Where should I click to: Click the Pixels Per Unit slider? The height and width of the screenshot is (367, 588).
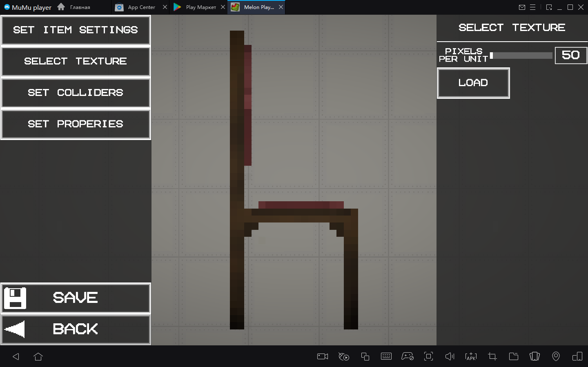pos(521,56)
